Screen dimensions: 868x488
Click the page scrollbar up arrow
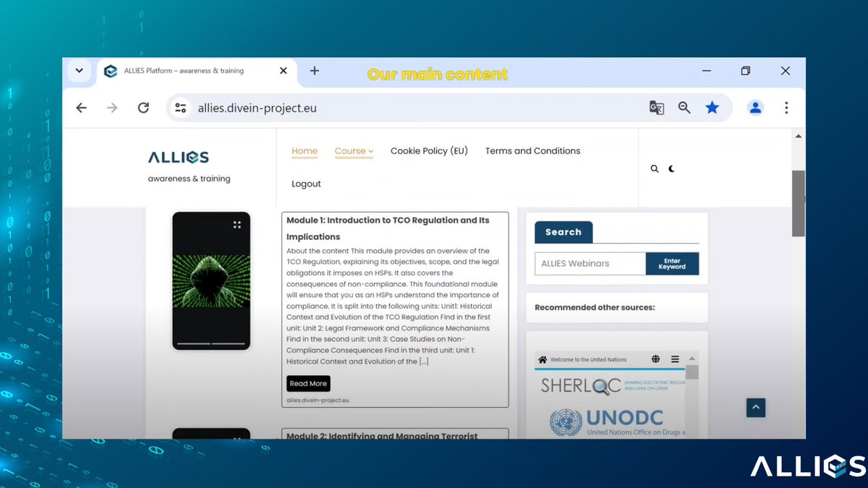[799, 136]
